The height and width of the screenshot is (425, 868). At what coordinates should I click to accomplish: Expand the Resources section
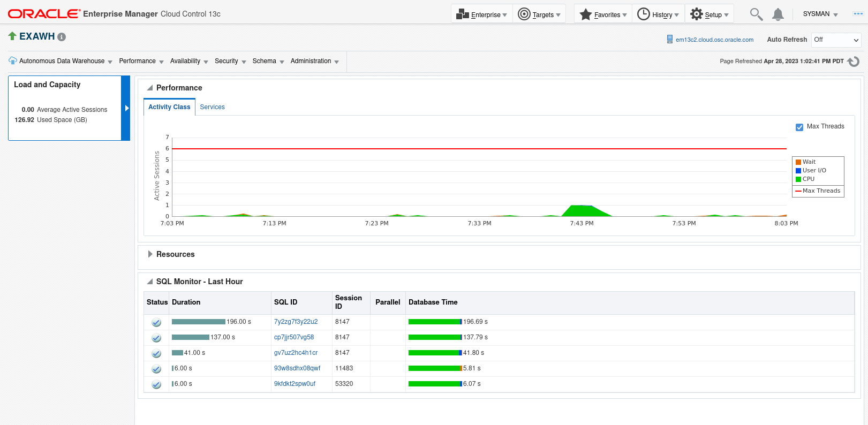click(x=150, y=254)
